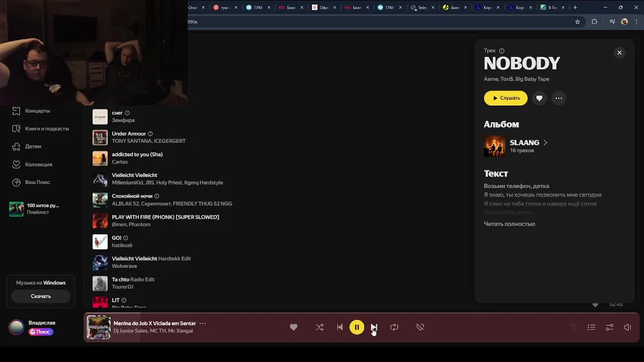Screen dimensions: 644x362
Task: Open artists Aarne, Toxi$, Big Baby Tape
Action: pos(516,79)
